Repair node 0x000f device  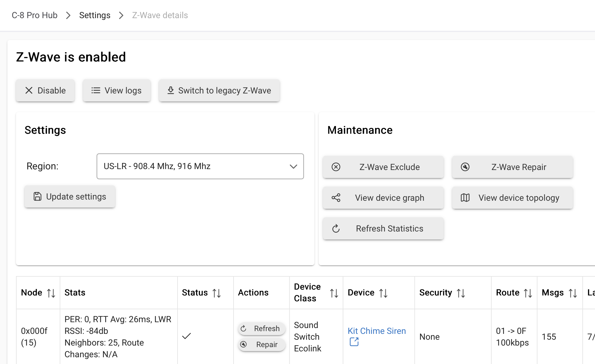point(262,344)
